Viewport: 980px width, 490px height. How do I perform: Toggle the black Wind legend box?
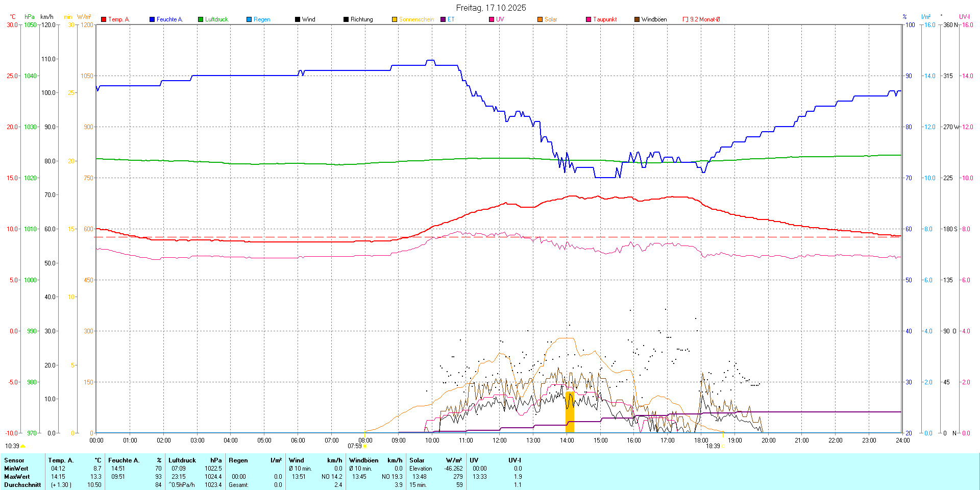[x=298, y=19]
